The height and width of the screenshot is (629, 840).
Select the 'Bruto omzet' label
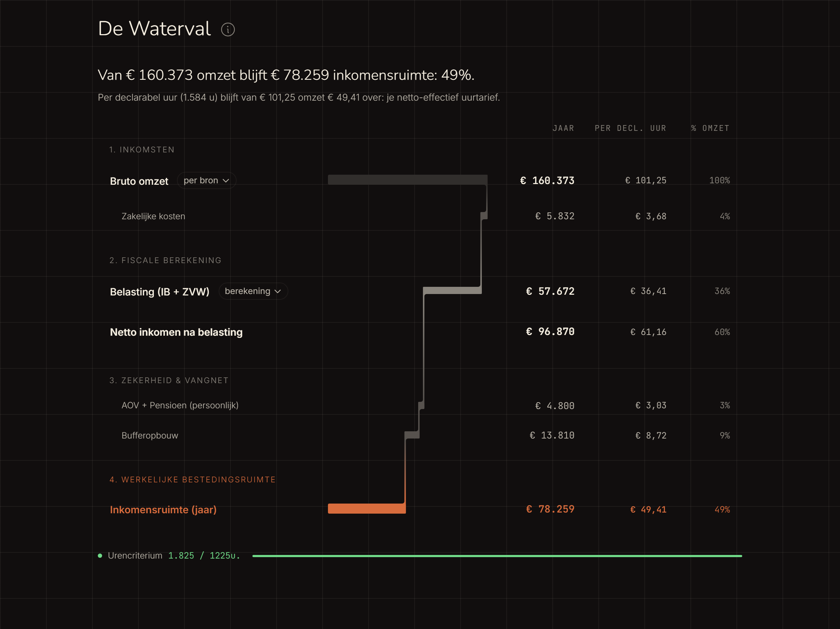139,181
